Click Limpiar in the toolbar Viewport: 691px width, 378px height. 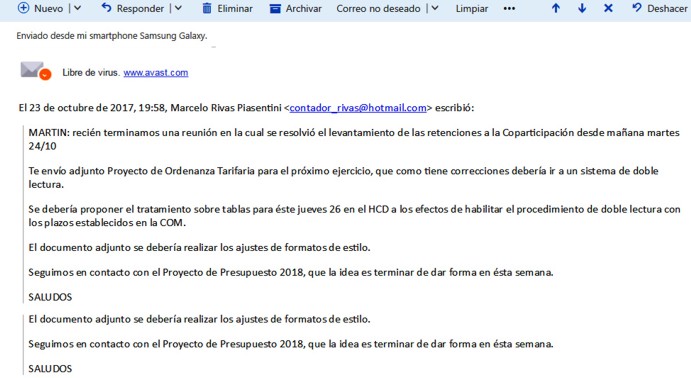[472, 8]
